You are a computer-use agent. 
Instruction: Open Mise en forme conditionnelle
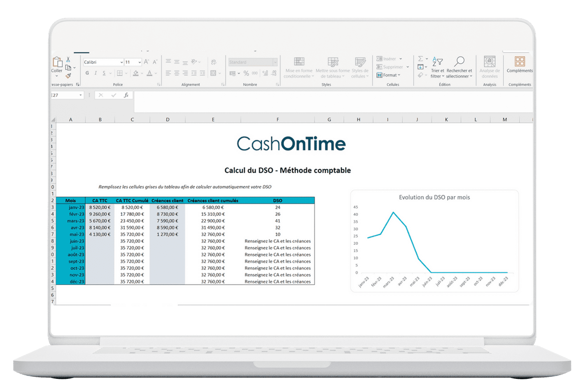(x=299, y=68)
